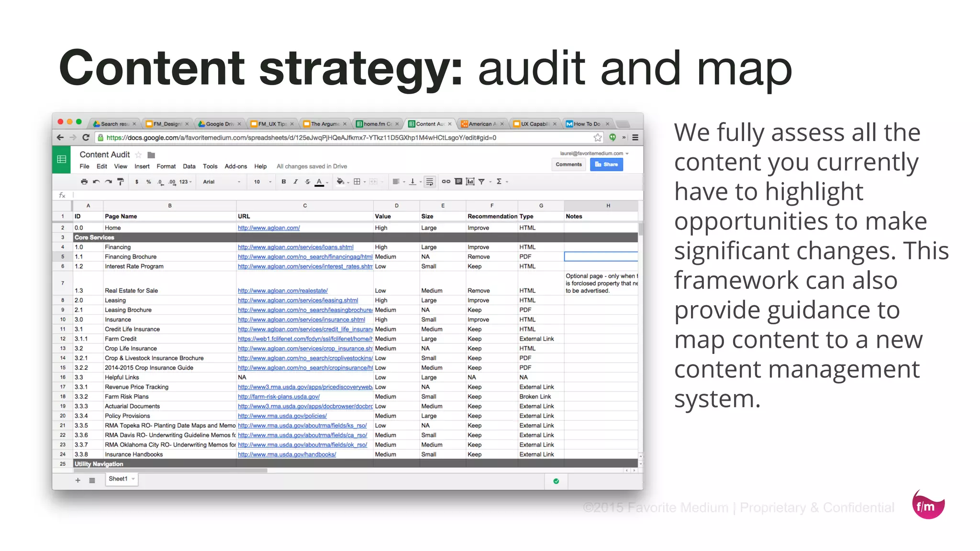Open the agloan.com home URL link
This screenshot has height=551, width=980.
[x=268, y=228]
